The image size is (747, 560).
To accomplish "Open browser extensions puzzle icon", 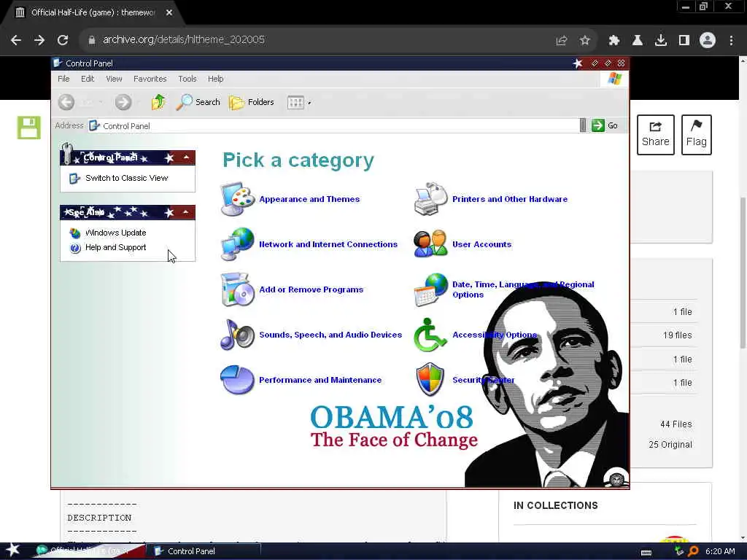I will click(614, 41).
